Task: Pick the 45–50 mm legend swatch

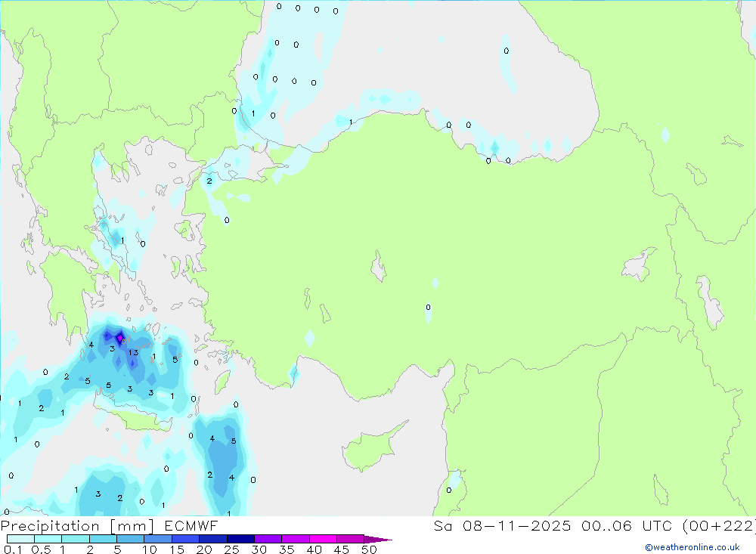Action: point(351,539)
